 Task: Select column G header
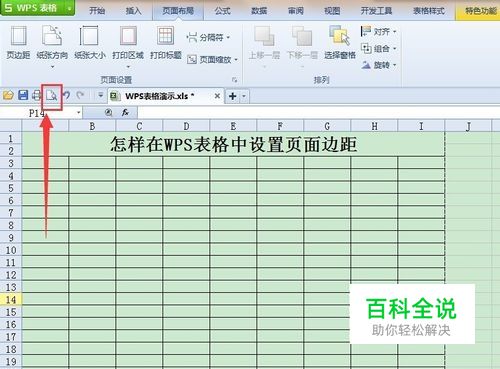[327, 126]
